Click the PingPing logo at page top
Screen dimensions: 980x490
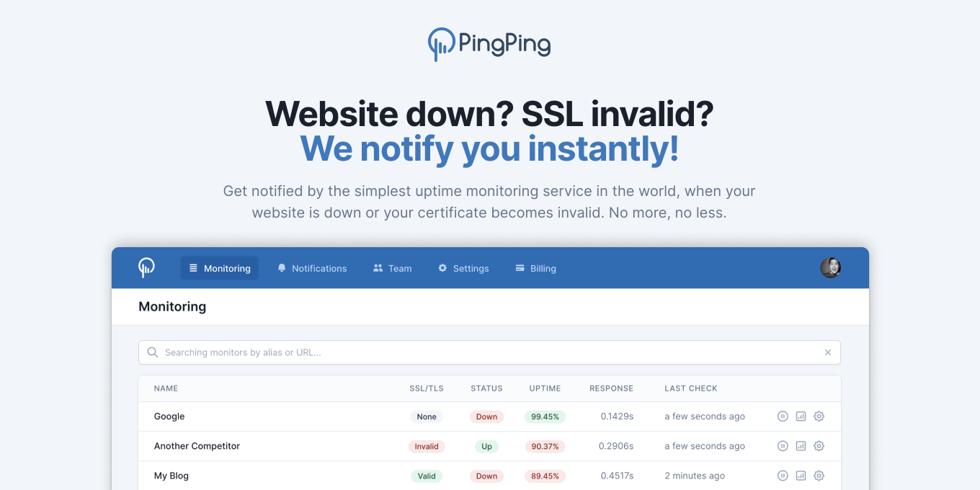pyautogui.click(x=489, y=44)
